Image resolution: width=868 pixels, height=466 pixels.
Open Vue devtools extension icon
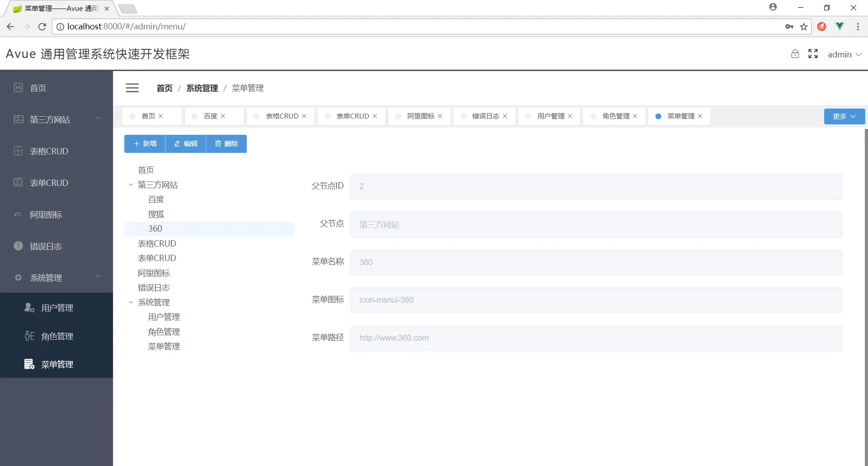click(840, 26)
